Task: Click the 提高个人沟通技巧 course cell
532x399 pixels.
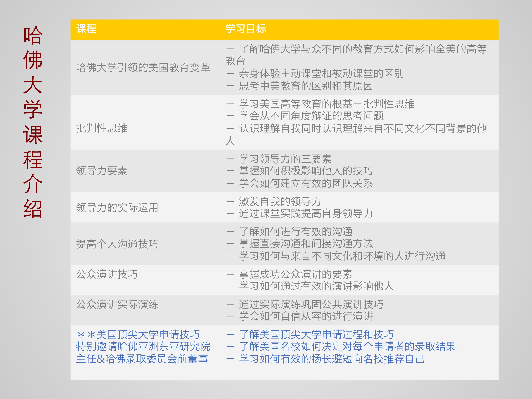Action: point(117,244)
